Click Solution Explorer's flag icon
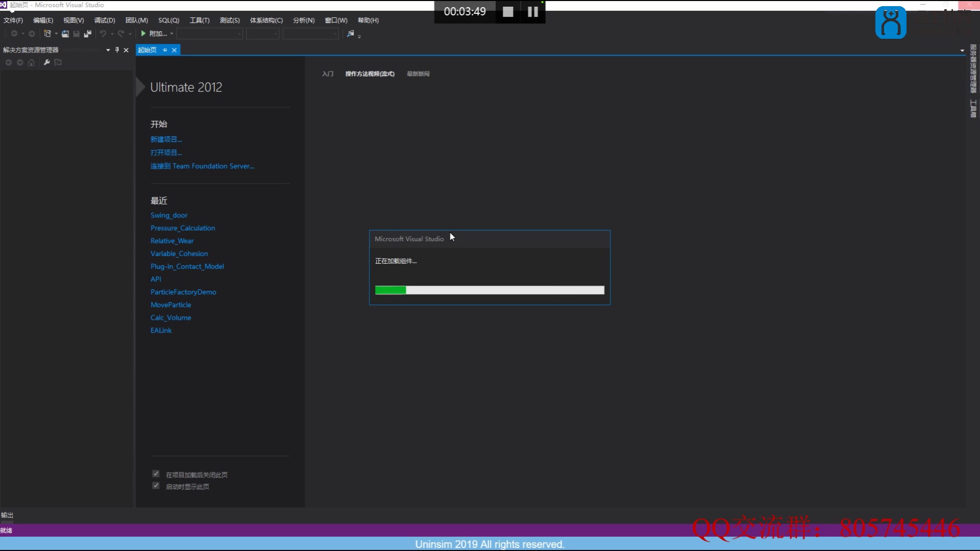Screen dimensions: 980x551 click(58, 63)
